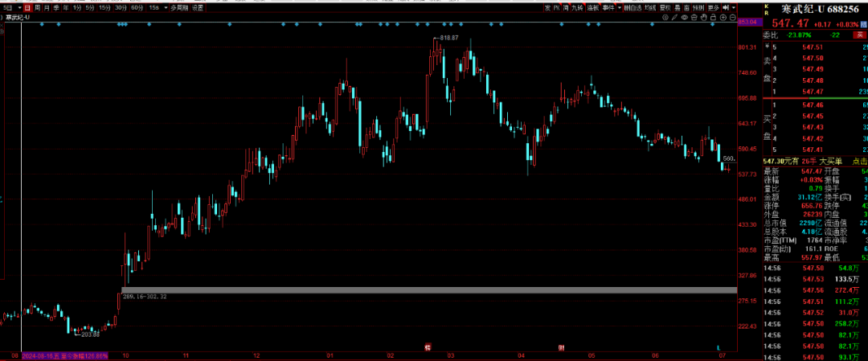Screen dimensions: 868x361
Task: Click the shop icon above the chart
Action: [694, 18]
